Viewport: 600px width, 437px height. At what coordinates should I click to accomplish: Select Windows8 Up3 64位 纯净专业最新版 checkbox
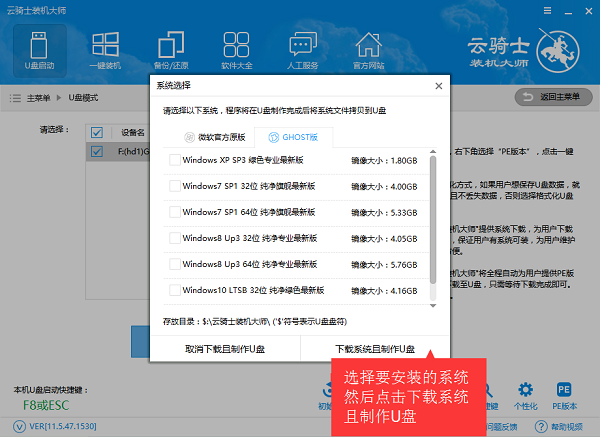point(175,264)
